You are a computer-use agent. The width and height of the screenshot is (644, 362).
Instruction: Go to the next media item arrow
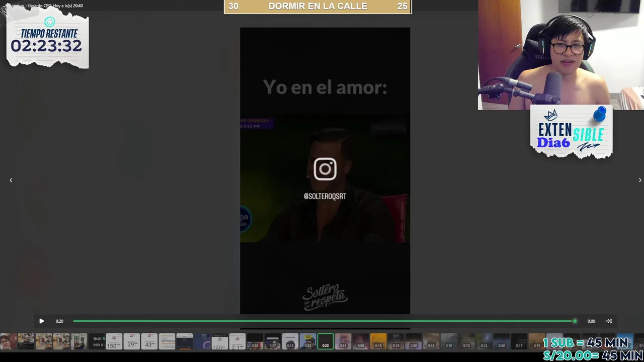pyautogui.click(x=640, y=180)
